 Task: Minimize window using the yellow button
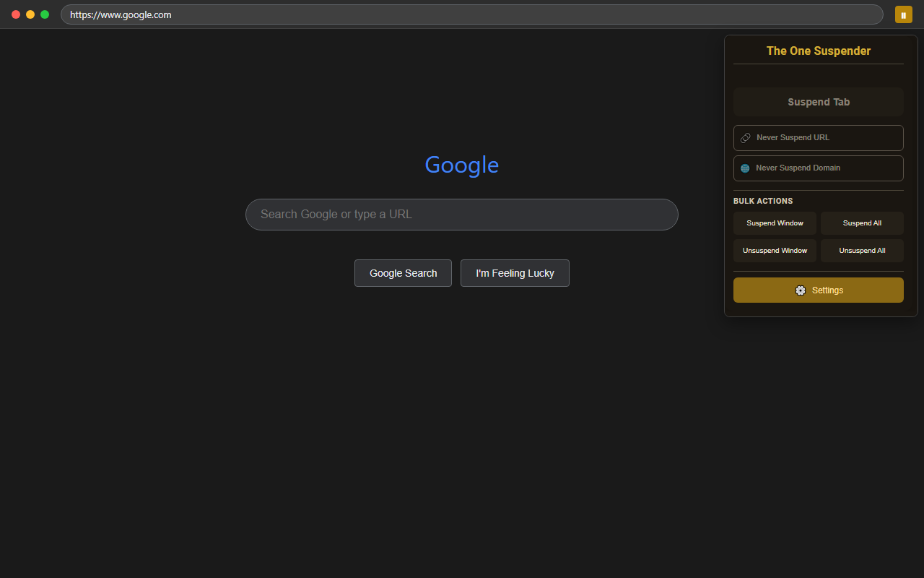(x=30, y=14)
